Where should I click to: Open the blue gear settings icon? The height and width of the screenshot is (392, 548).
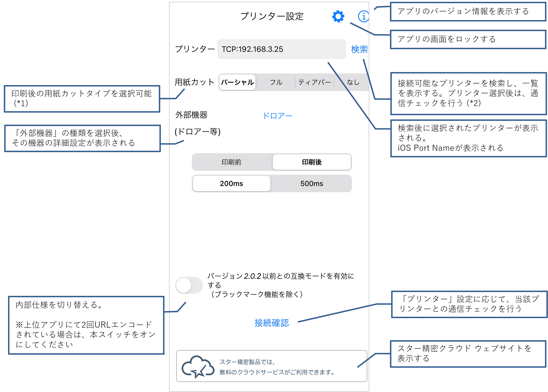pyautogui.click(x=338, y=16)
